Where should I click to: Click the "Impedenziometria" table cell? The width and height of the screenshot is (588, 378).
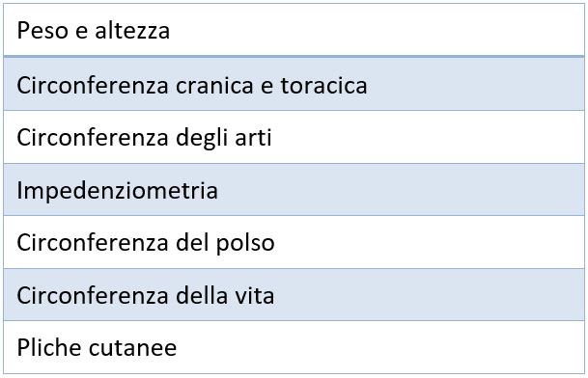click(294, 190)
